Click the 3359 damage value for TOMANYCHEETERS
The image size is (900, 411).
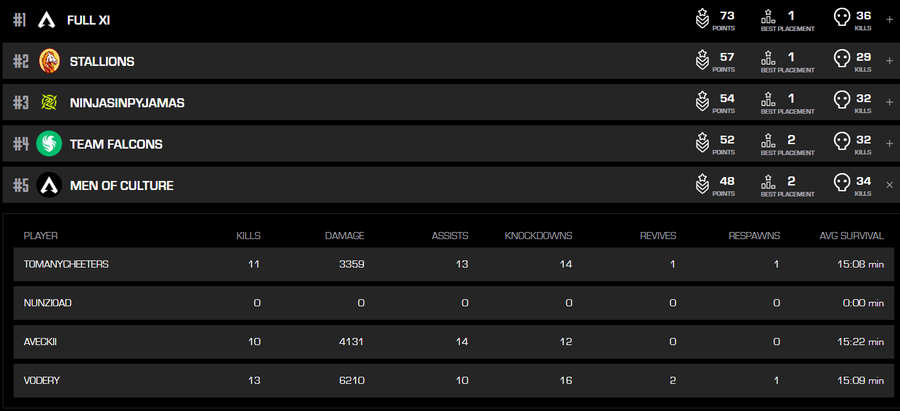tap(352, 264)
